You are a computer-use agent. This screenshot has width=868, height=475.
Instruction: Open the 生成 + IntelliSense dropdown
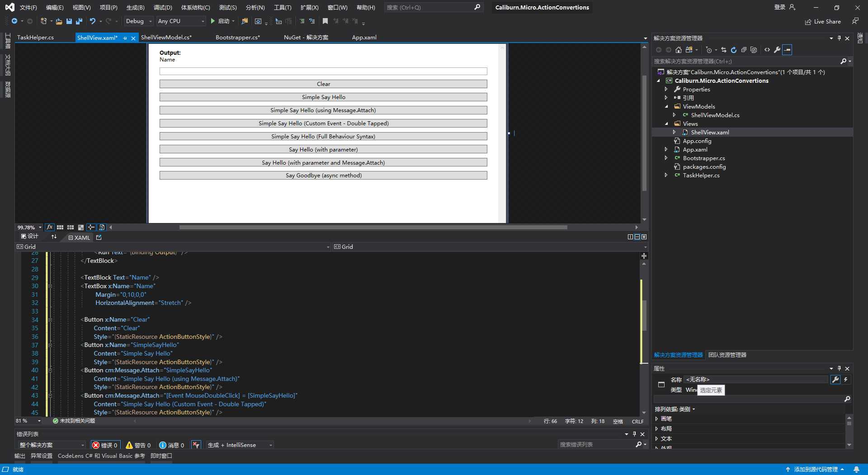coord(240,445)
